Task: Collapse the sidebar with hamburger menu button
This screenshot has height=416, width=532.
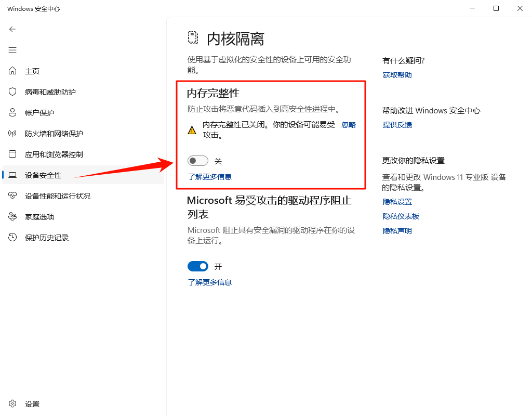Action: point(12,50)
